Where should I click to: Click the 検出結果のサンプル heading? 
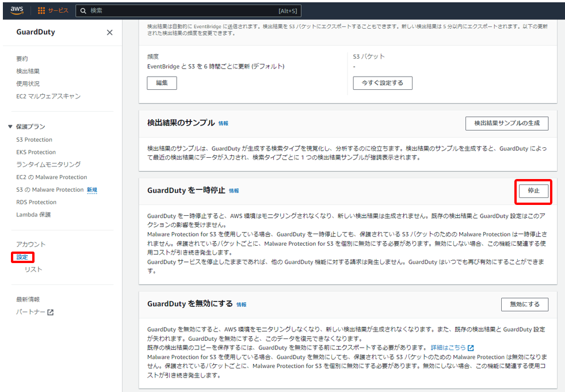181,123
